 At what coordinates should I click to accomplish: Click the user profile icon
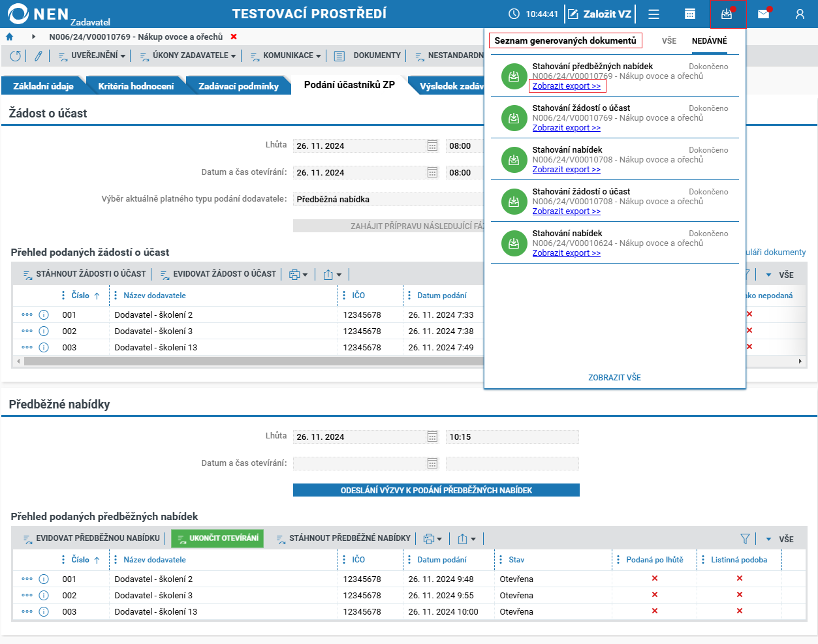pyautogui.click(x=800, y=14)
